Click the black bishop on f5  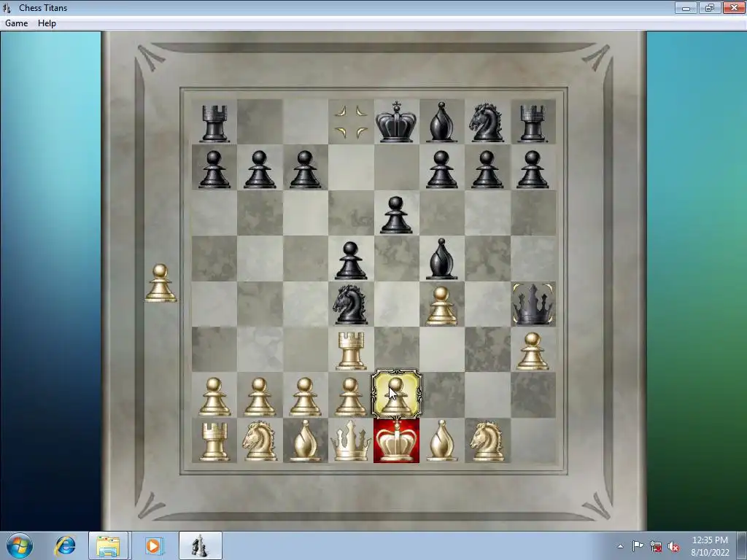441,259
